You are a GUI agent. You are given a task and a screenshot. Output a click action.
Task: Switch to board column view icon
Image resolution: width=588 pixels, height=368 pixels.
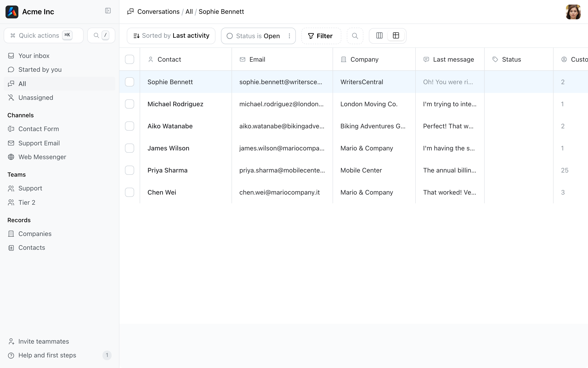click(379, 35)
